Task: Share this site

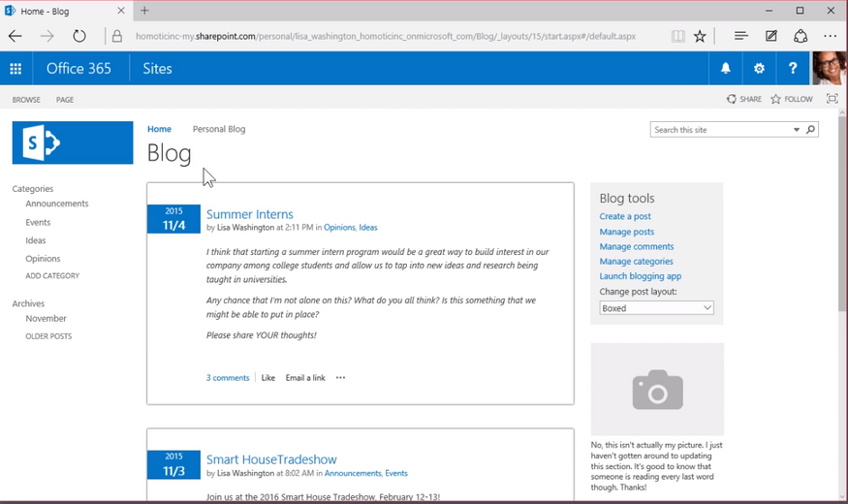Action: pyautogui.click(x=744, y=99)
